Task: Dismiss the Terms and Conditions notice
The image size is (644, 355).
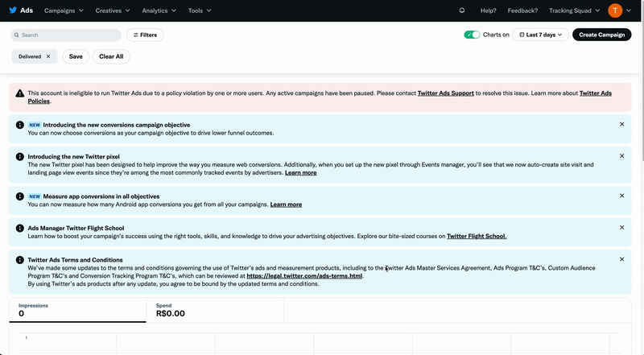Action: [x=621, y=259]
